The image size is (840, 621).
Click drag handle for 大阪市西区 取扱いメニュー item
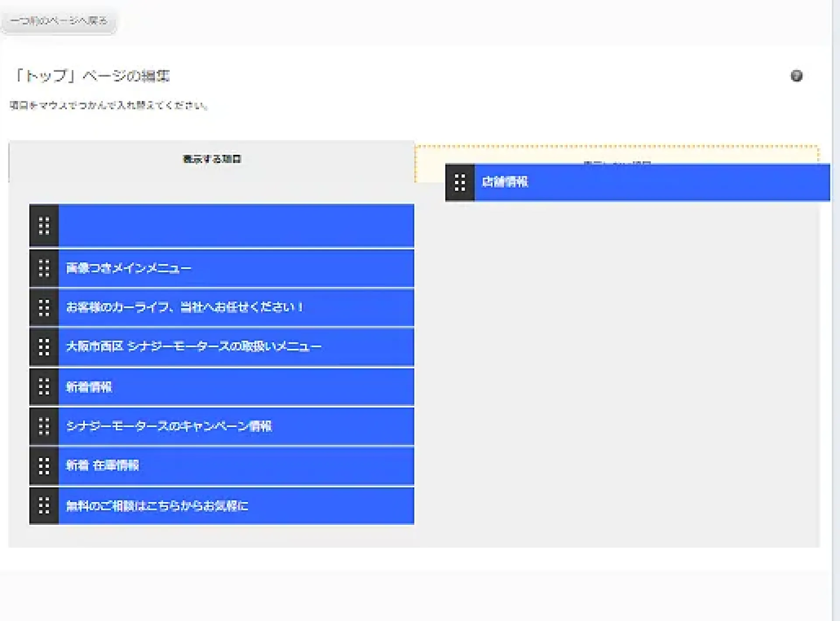pos(44,347)
